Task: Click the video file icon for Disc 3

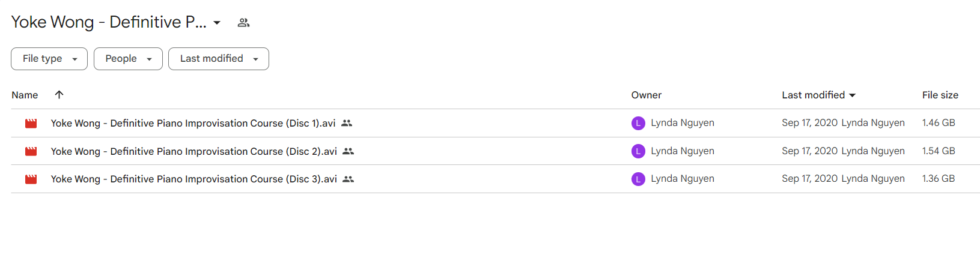Action: [31, 179]
